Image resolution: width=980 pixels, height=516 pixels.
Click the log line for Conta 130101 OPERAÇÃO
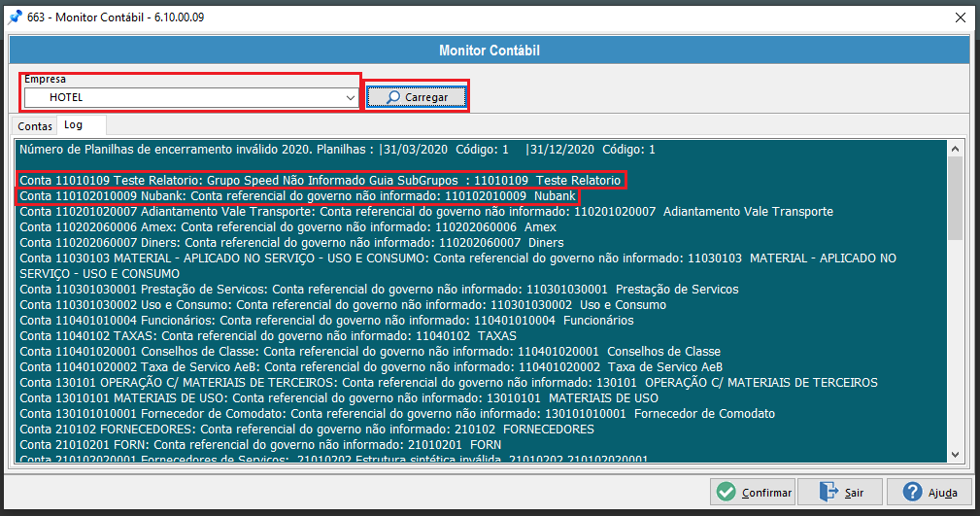448,382
